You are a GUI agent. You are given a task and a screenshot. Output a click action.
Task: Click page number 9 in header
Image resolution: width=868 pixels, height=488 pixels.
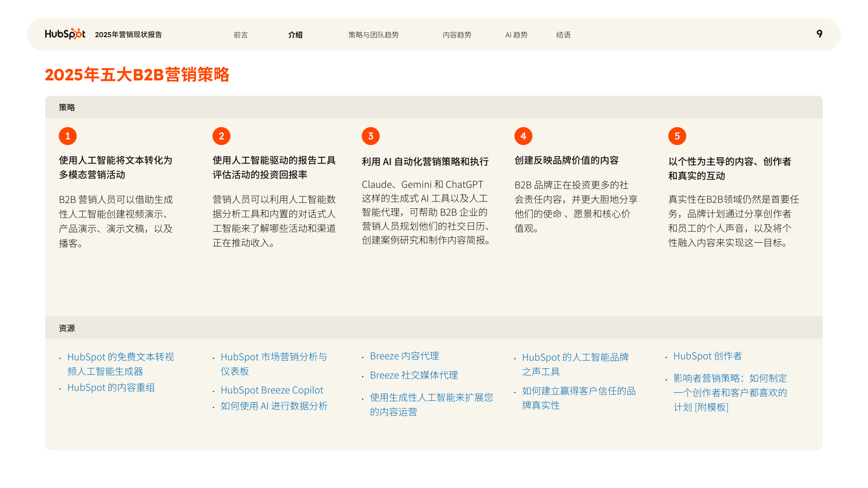820,34
